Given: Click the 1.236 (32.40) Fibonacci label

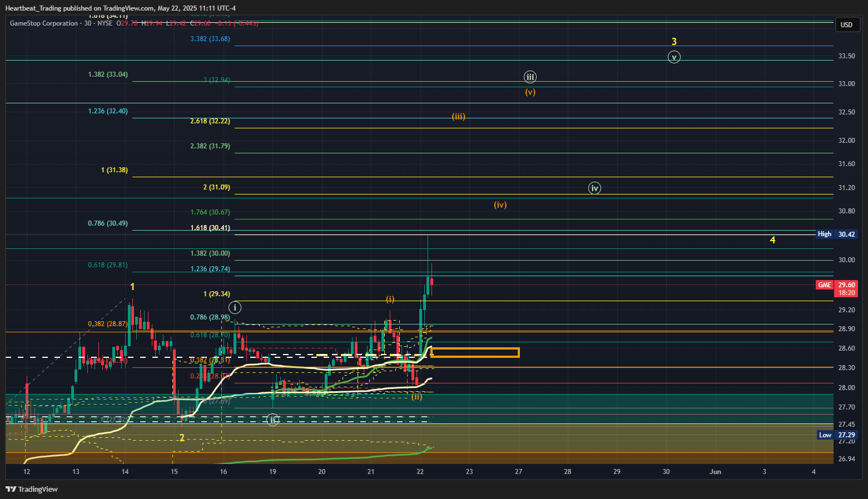Looking at the screenshot, I should click(108, 111).
